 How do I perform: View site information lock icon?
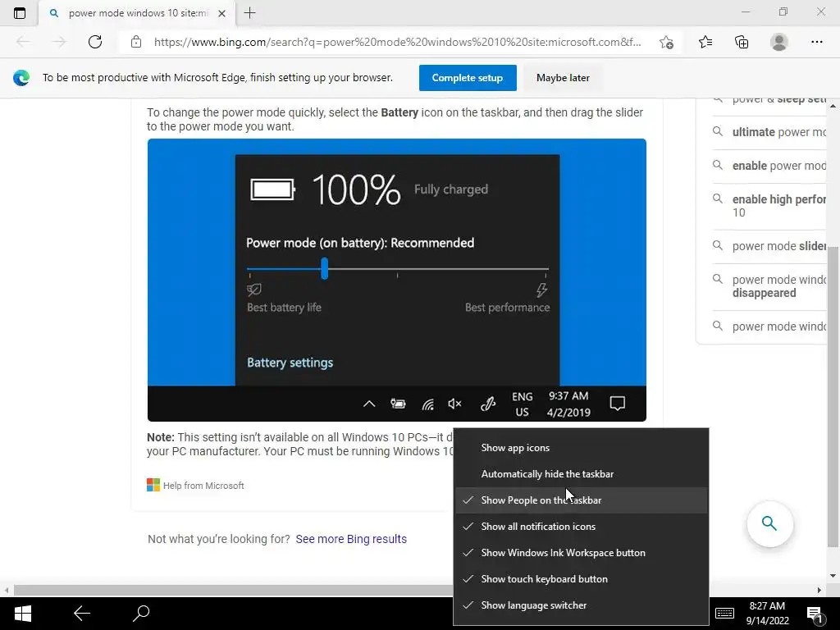(136, 42)
